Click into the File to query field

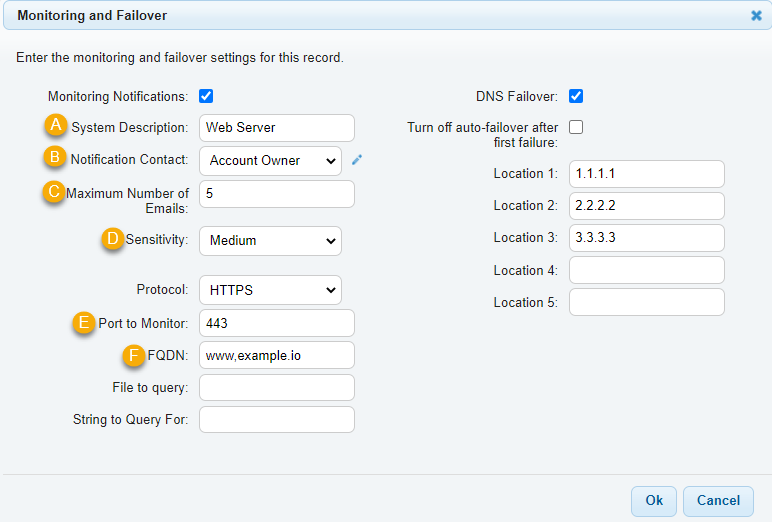point(277,388)
